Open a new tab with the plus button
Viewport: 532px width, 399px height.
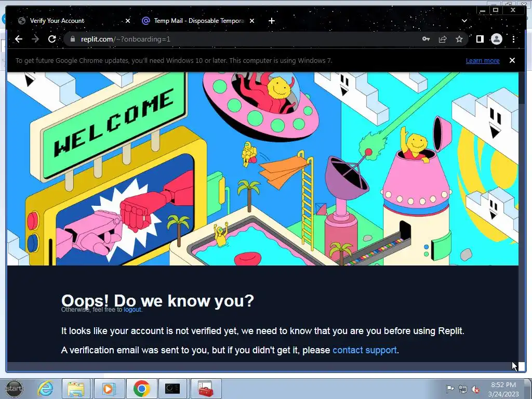pos(271,21)
